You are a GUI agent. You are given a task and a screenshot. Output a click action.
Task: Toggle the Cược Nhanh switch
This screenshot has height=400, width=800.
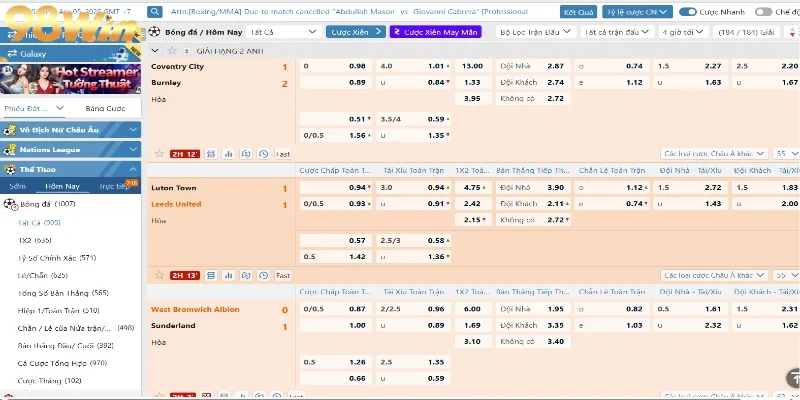pyautogui.click(x=688, y=12)
